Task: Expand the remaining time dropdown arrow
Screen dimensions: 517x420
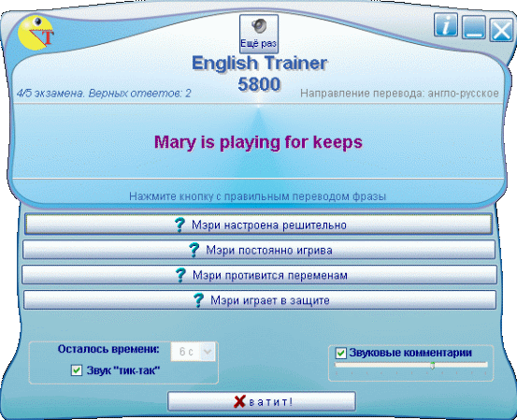Action: click(x=208, y=352)
